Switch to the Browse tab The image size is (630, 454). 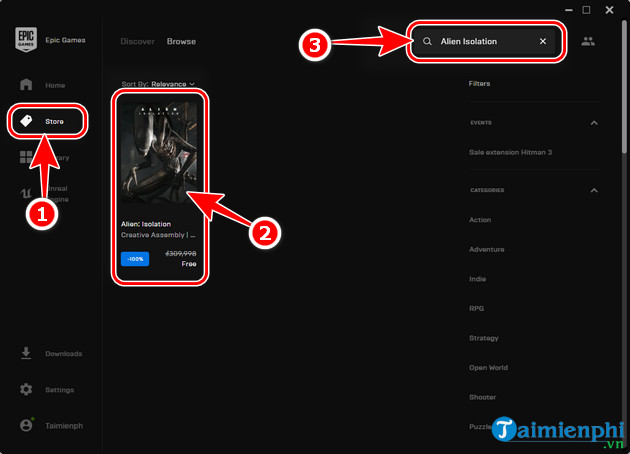[x=181, y=41]
